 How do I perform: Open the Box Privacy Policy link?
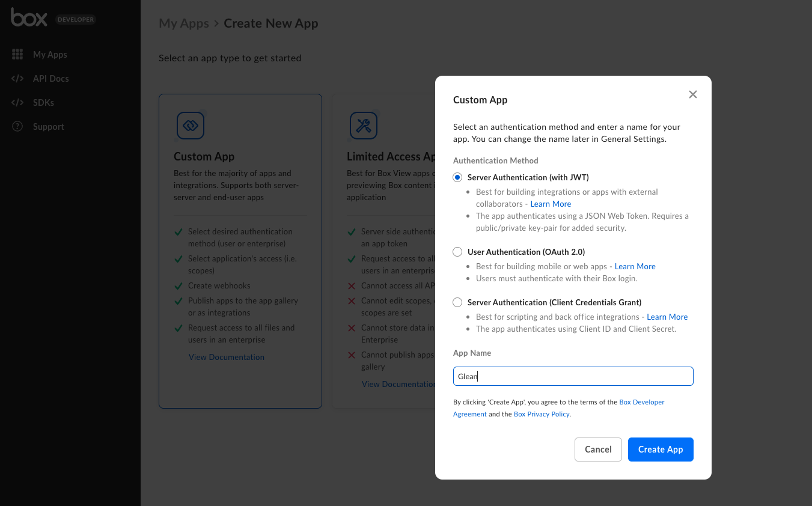coord(541,414)
